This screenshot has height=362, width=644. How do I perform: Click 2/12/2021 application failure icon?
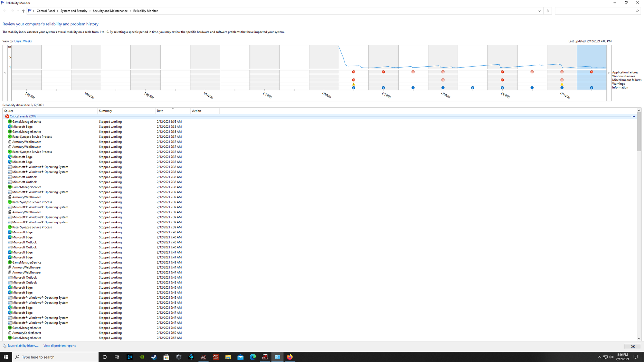click(592, 72)
